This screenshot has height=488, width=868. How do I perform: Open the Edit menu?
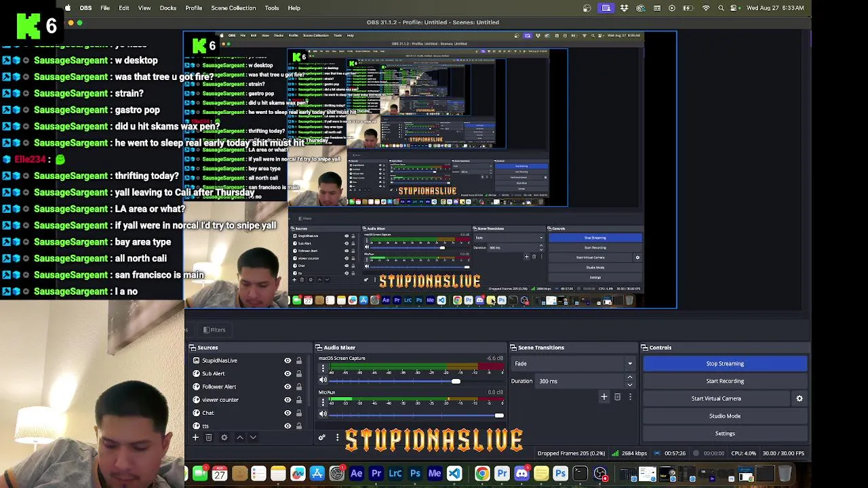pyautogui.click(x=124, y=8)
